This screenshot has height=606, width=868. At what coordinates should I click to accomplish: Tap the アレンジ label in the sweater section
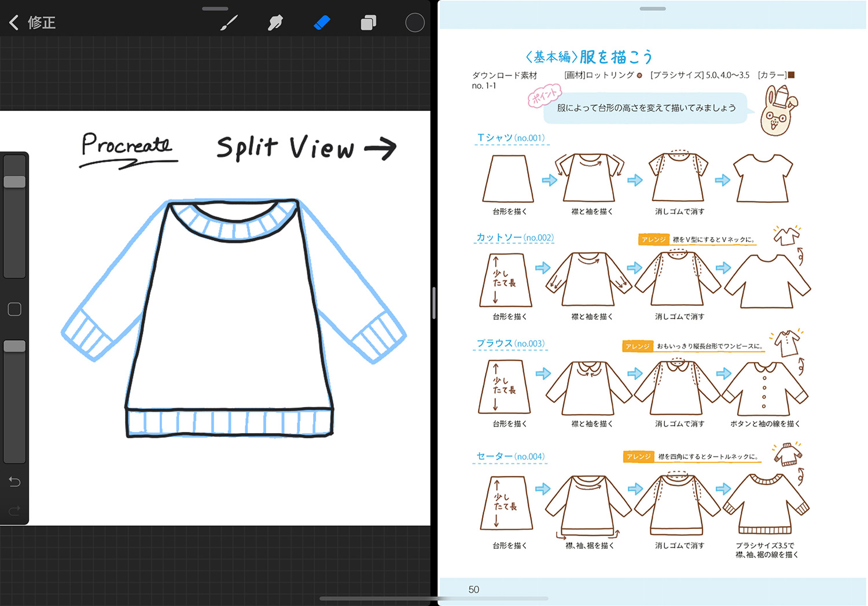(638, 456)
